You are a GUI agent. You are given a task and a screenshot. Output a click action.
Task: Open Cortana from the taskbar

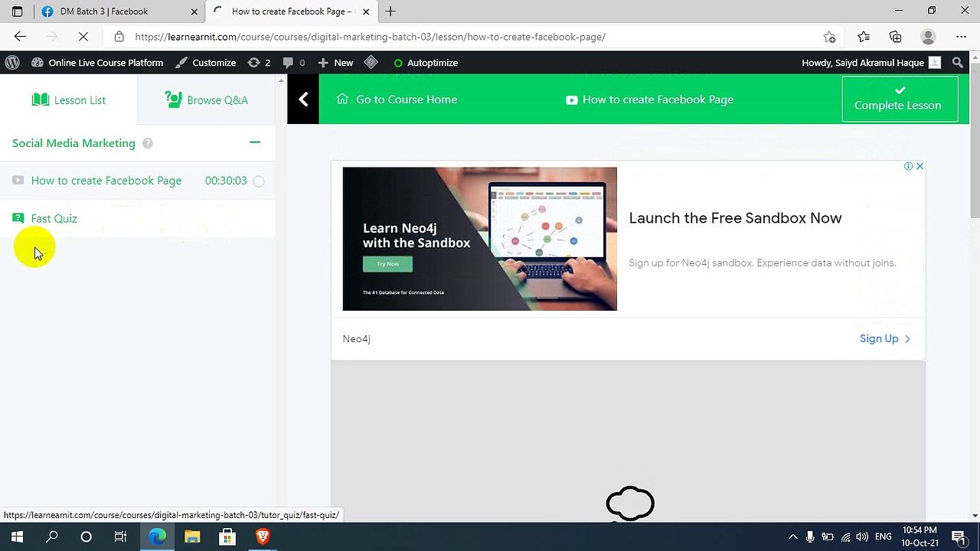pos(86,536)
